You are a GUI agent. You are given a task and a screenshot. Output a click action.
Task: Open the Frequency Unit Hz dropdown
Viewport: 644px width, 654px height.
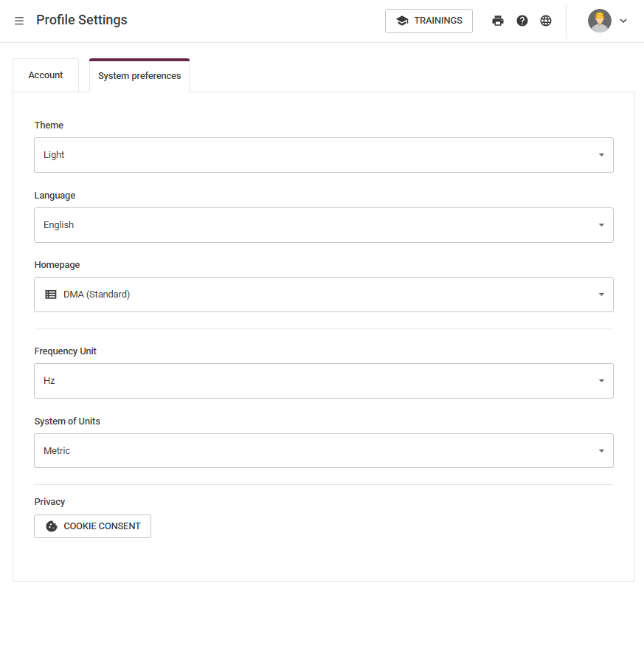pos(323,381)
